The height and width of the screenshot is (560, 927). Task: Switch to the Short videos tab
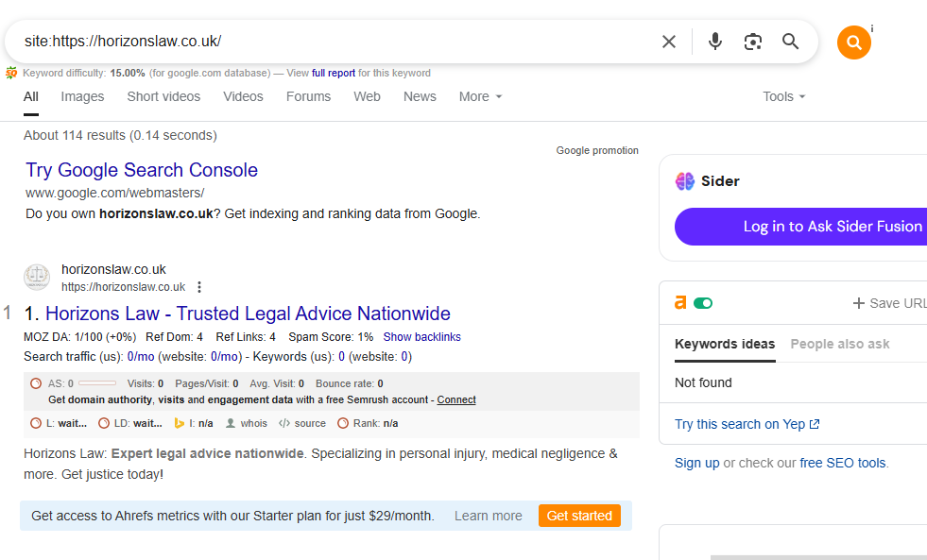163,96
